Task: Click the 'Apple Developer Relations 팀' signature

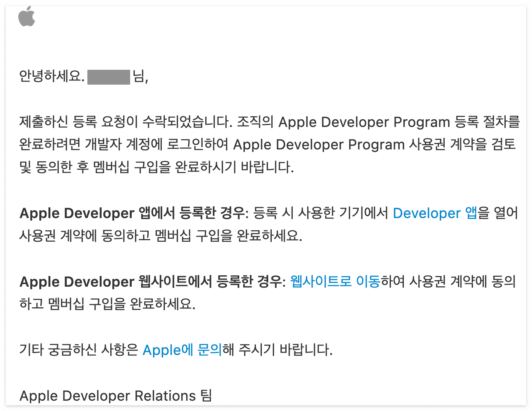Action: point(116,396)
